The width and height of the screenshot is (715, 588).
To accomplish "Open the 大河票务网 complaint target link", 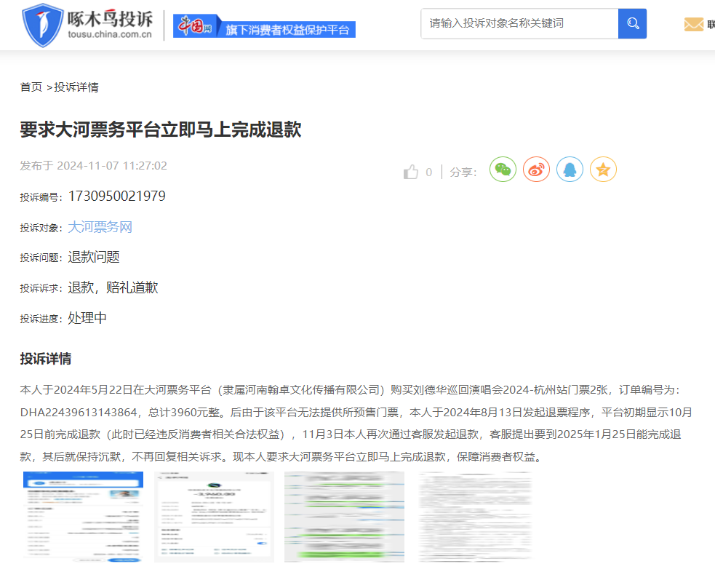I will pos(100,227).
